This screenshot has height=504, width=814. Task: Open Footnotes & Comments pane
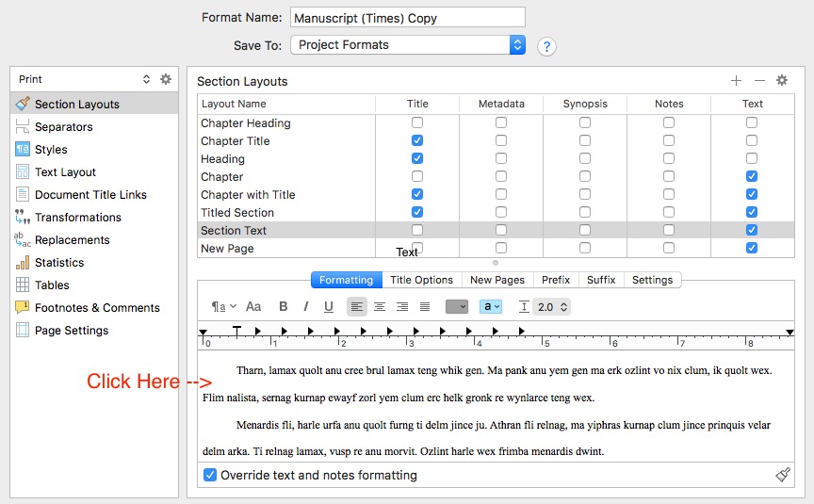click(97, 308)
